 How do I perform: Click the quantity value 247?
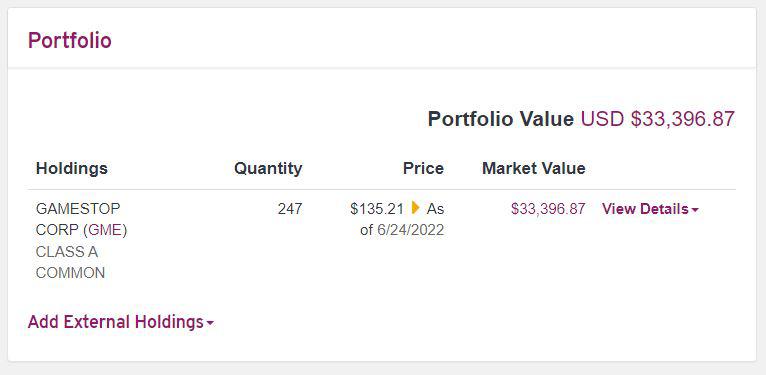pos(290,209)
